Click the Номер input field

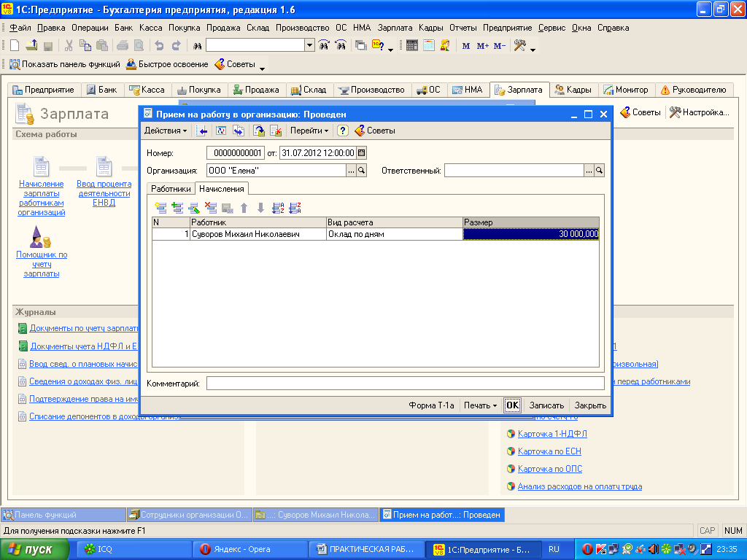point(236,153)
